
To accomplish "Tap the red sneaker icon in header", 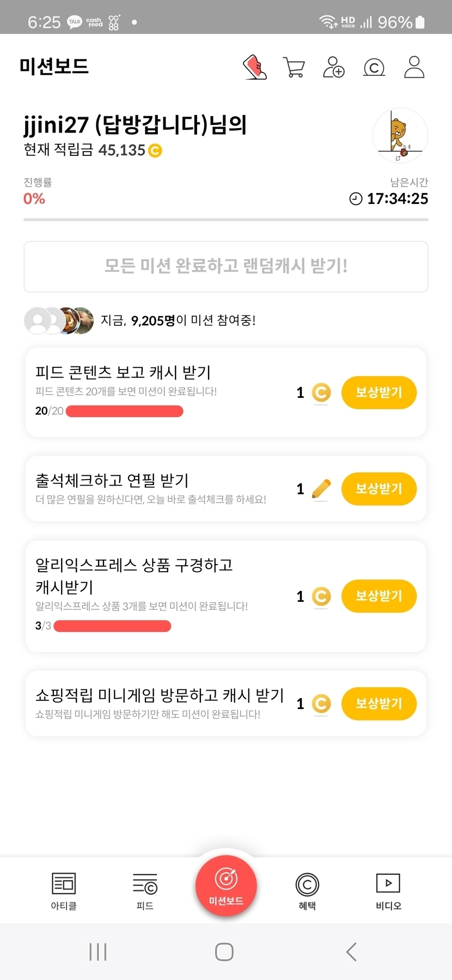I will [255, 67].
